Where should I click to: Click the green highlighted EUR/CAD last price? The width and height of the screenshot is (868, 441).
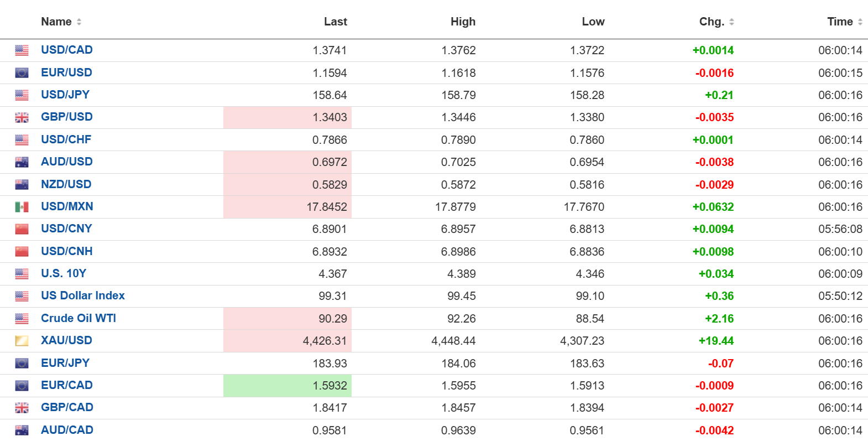[x=330, y=386]
